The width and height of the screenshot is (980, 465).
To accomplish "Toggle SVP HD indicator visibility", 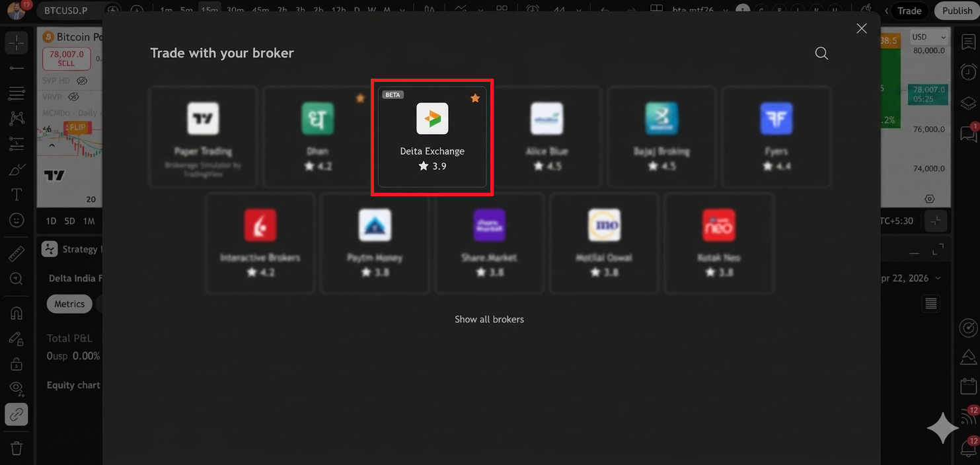I will pos(82,81).
